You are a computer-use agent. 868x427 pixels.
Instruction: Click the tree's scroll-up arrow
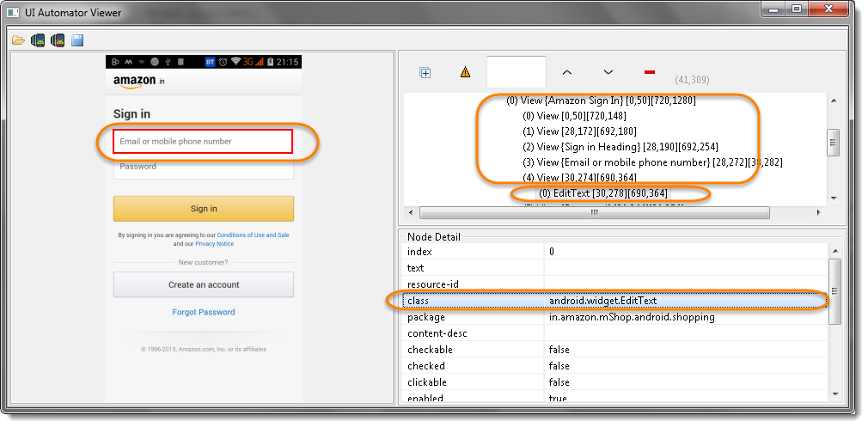click(833, 101)
